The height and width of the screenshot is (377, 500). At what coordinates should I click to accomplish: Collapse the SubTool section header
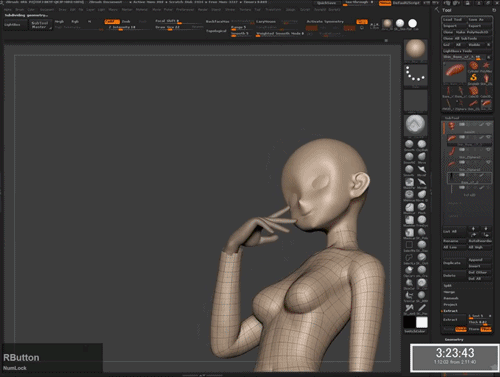point(452,118)
